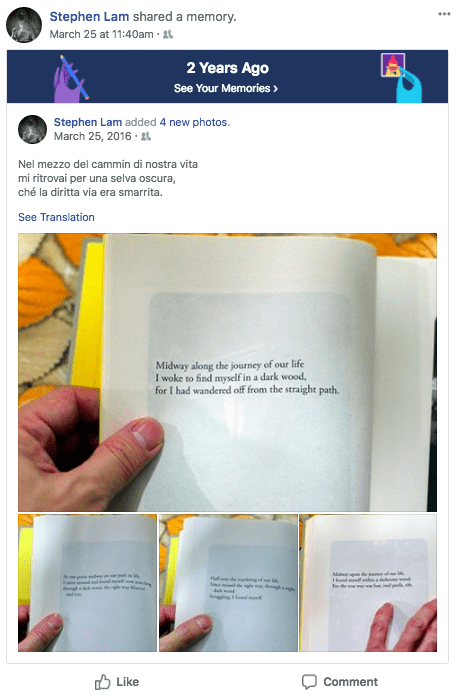Open the large book photo with Midway quote
This screenshot has width=458, height=696.
click(227, 372)
